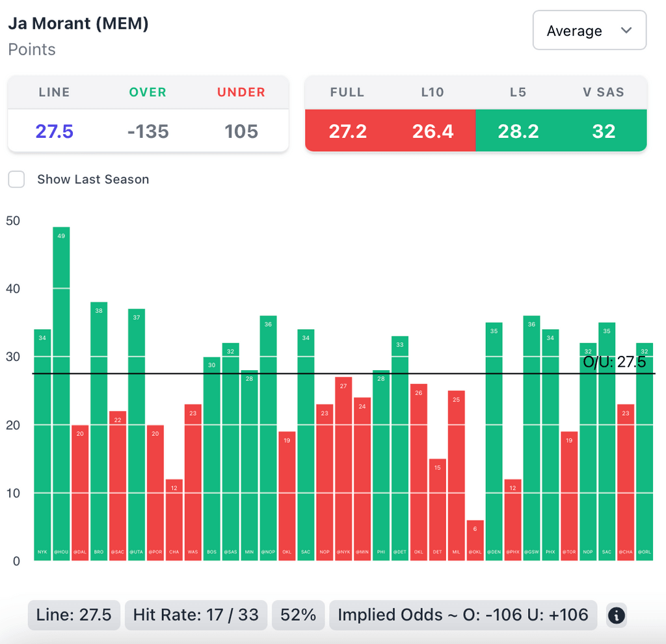Pick the @DET bar showing 33 points
This screenshot has width=666, height=644.
[x=400, y=448]
